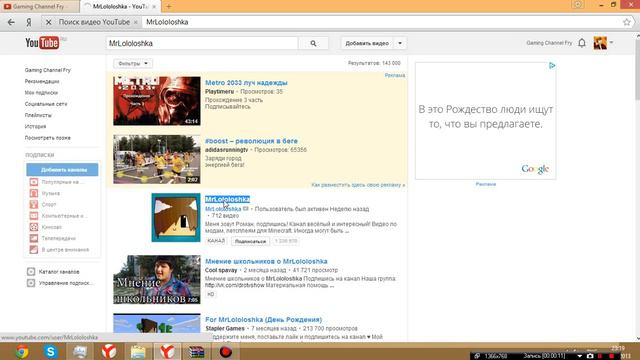Open Мои подписки in the sidebar
640x360 pixels.
coord(41,93)
